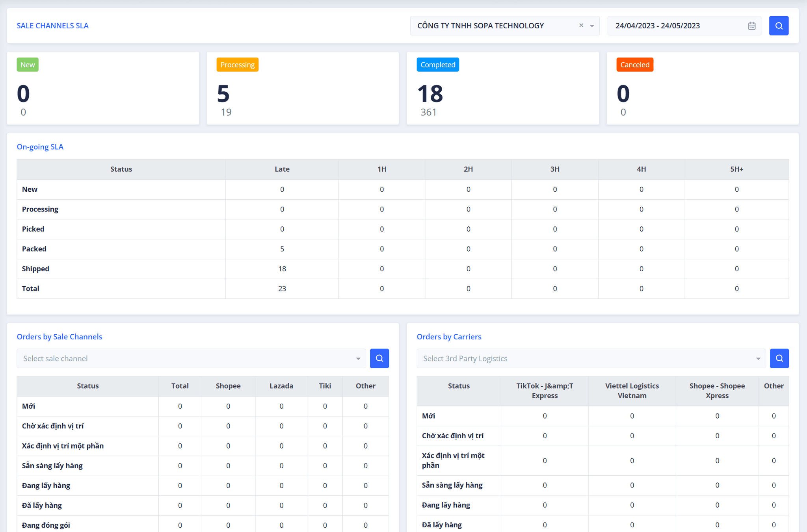Click the Processing status badge
The image size is (807, 532).
[x=237, y=64]
